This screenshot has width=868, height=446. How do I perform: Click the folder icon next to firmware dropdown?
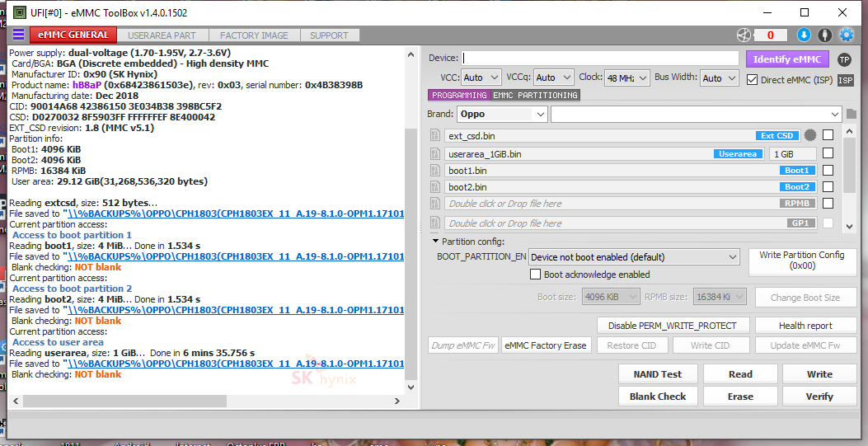[x=852, y=114]
